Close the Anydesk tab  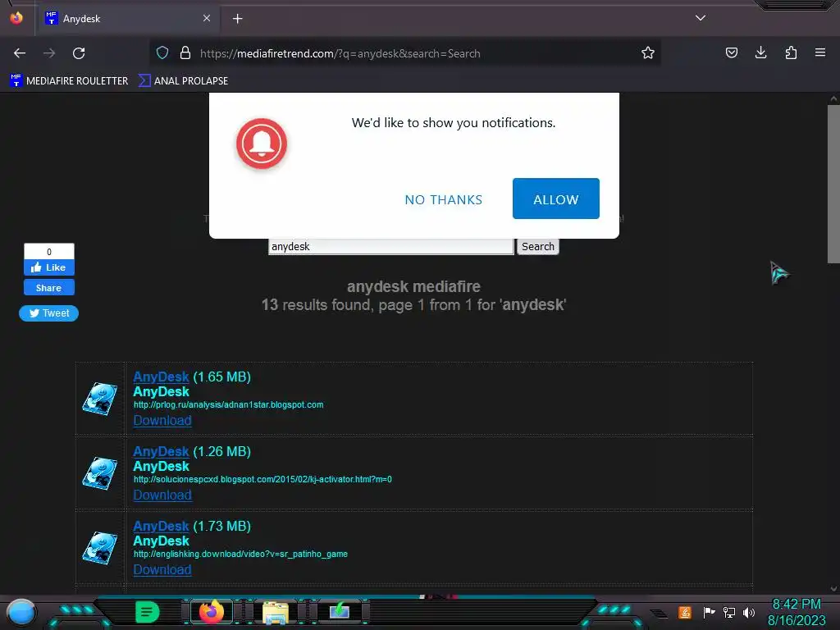tap(207, 18)
